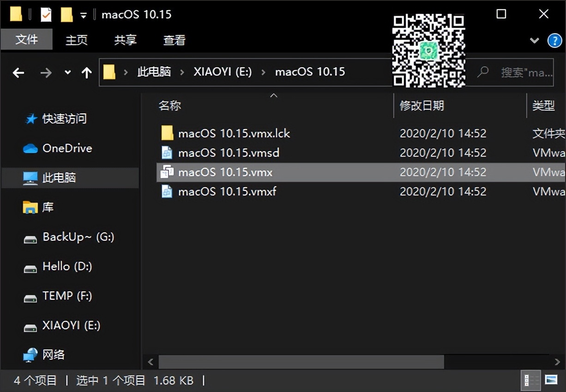Switch to the 主页 ribbon tab
566x392 pixels.
76,40
